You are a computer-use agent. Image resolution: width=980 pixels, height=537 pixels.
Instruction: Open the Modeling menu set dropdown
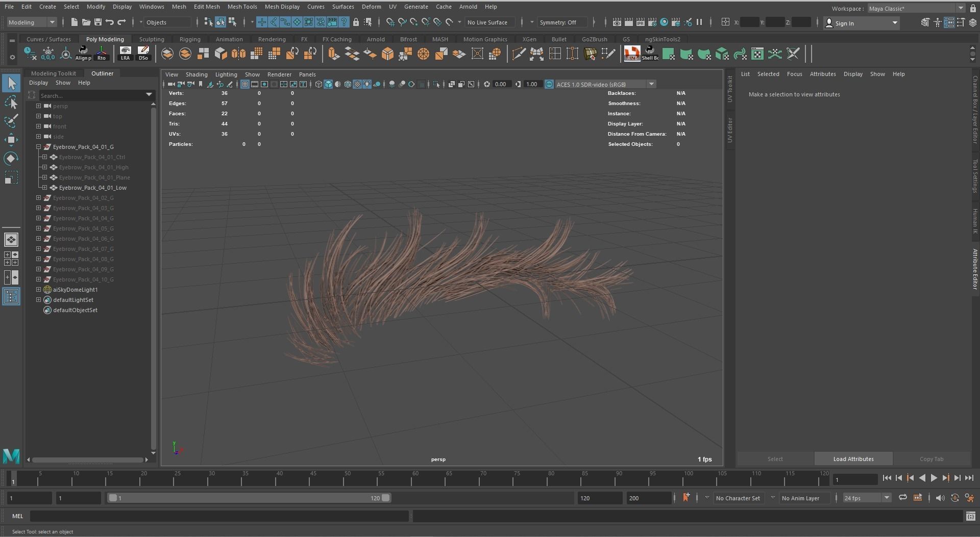(32, 22)
